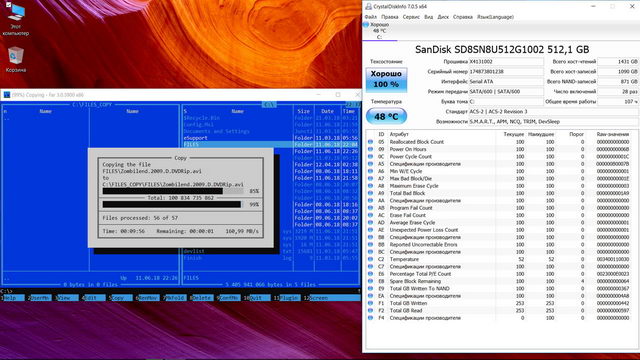This screenshot has width=640, height=360.
Task: Open the This PC desktop icon
Action: (16, 18)
